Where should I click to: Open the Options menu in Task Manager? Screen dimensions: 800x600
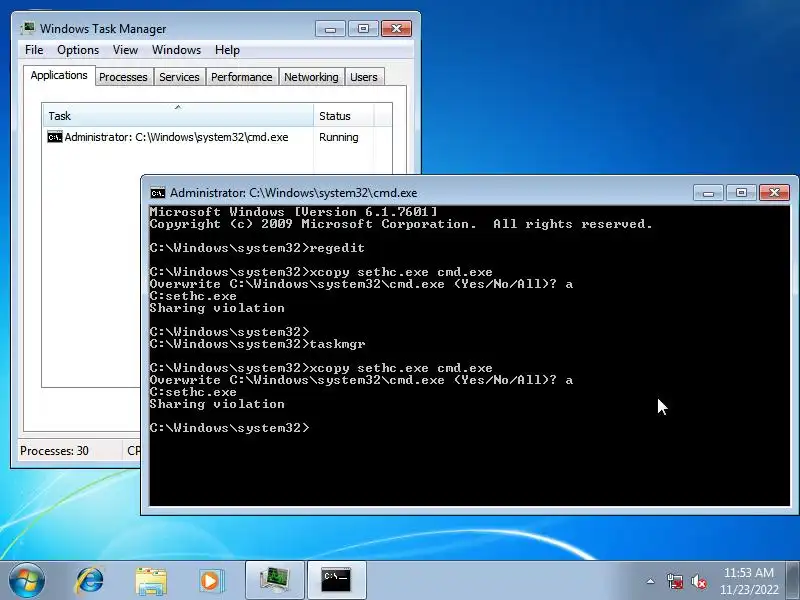point(78,50)
